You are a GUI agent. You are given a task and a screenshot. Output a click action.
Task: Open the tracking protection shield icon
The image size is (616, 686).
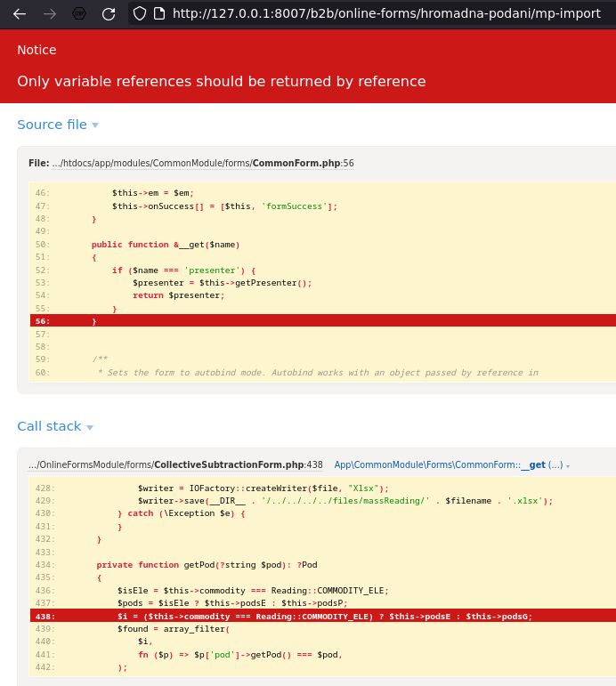[x=140, y=13]
